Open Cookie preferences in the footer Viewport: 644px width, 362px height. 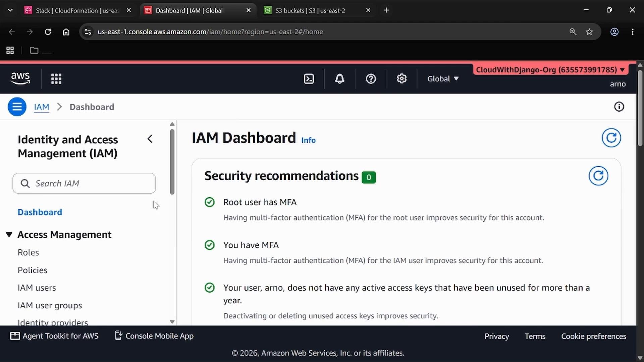594,336
